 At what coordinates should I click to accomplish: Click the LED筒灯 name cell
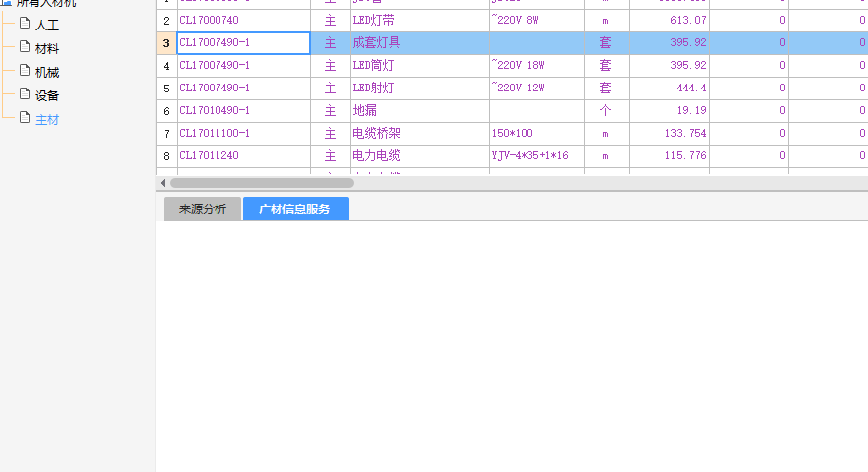point(419,66)
